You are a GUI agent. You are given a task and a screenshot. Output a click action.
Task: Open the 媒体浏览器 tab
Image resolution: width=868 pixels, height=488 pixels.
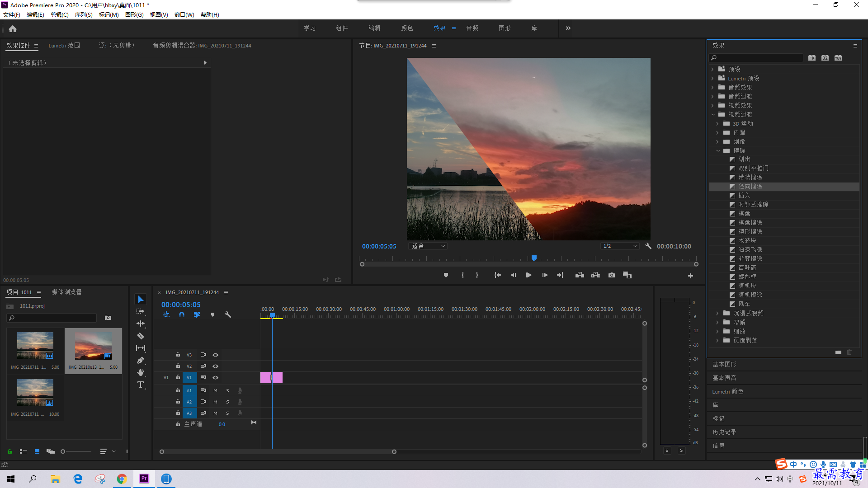[67, 292]
